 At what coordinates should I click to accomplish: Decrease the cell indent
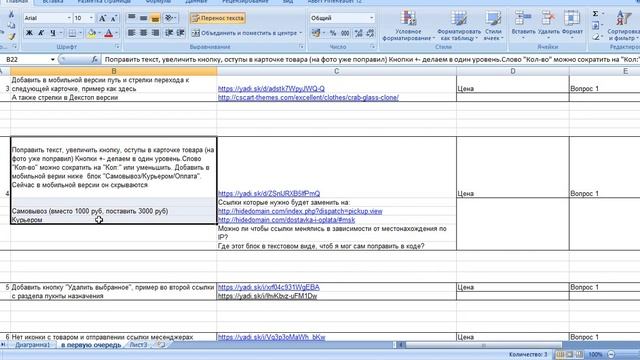(x=169, y=33)
